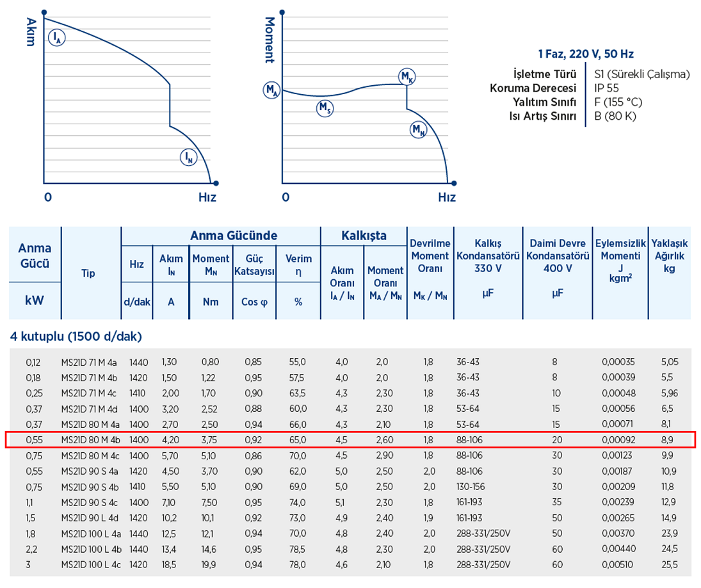This screenshot has height=588, width=701.
Task: Select the "B (80 K)" value
Action: (x=615, y=117)
